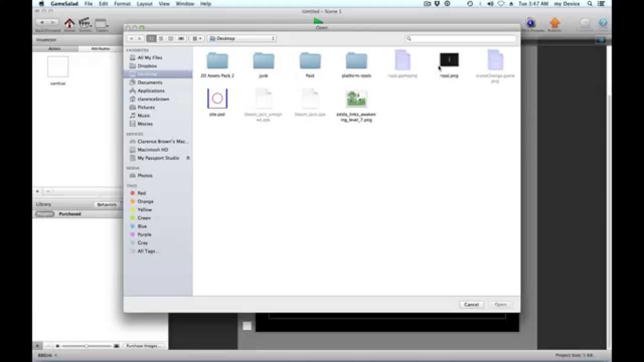Select the Paid folder icon

click(310, 61)
